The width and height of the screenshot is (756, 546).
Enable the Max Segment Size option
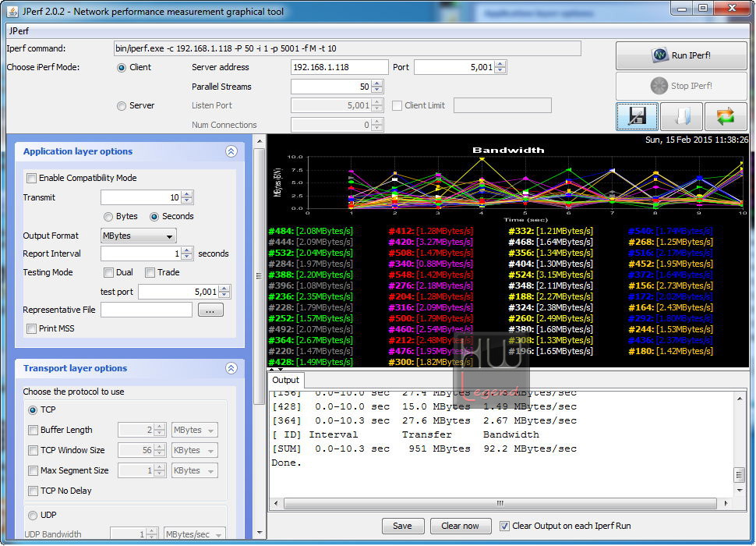[x=33, y=470]
